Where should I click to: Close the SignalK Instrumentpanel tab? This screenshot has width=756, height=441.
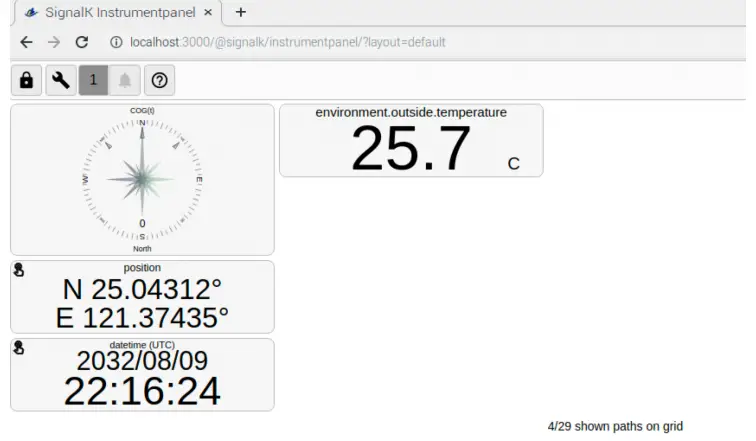(208, 13)
